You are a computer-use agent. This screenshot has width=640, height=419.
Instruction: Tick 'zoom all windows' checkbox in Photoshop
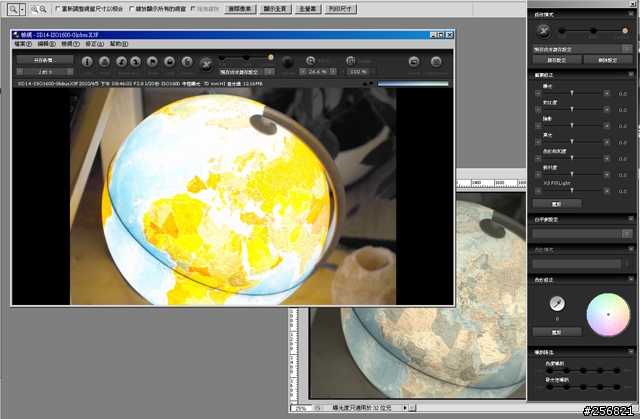coord(131,9)
